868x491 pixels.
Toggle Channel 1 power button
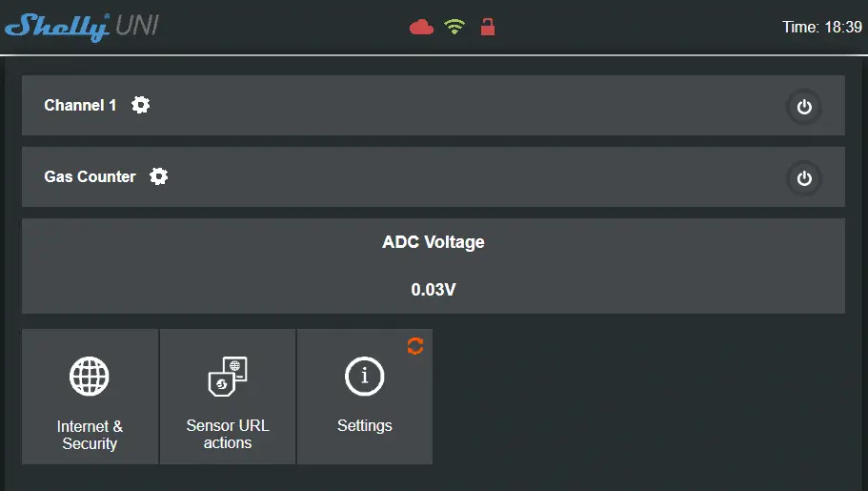(x=804, y=107)
